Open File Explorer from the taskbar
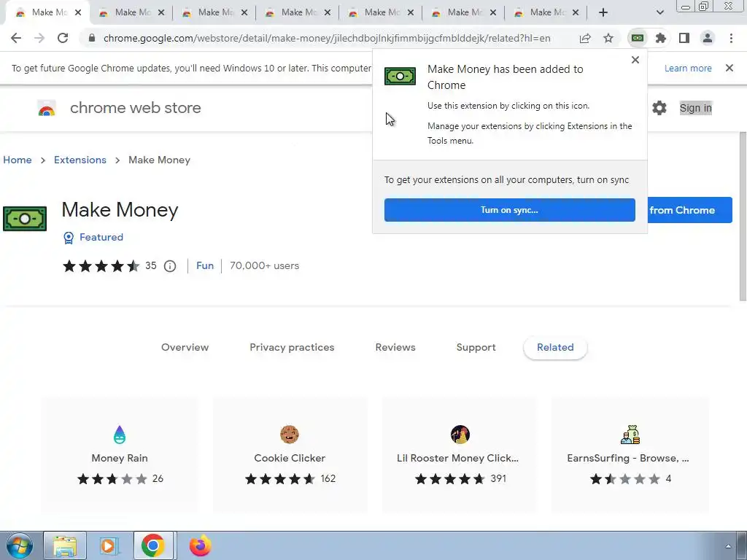This screenshot has height=560, width=747. coord(65,545)
